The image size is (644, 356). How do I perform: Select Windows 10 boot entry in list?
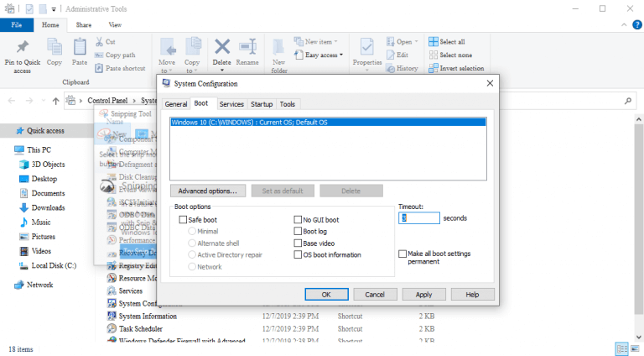[328, 122]
